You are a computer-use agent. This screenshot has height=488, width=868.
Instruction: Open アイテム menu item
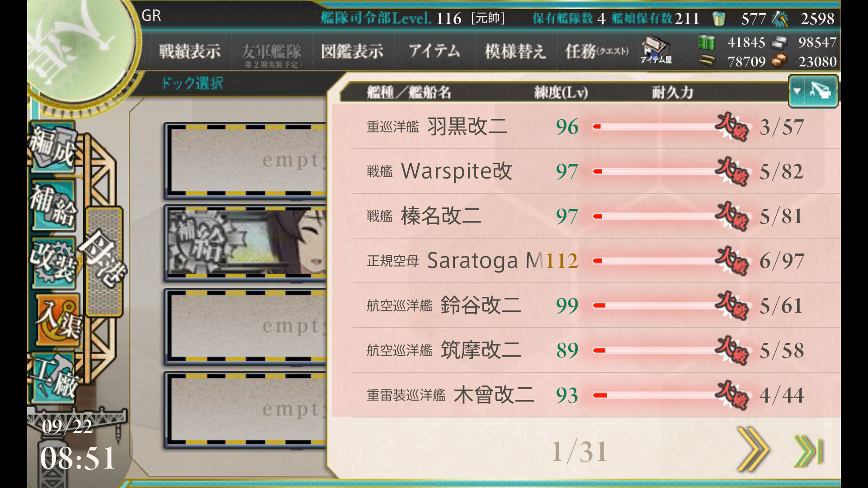(x=434, y=51)
